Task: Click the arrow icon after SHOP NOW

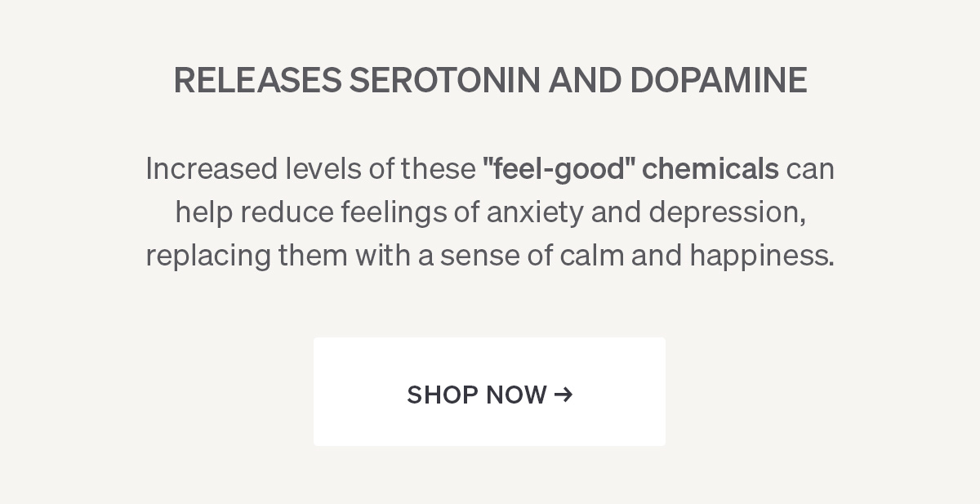Action: 563,395
